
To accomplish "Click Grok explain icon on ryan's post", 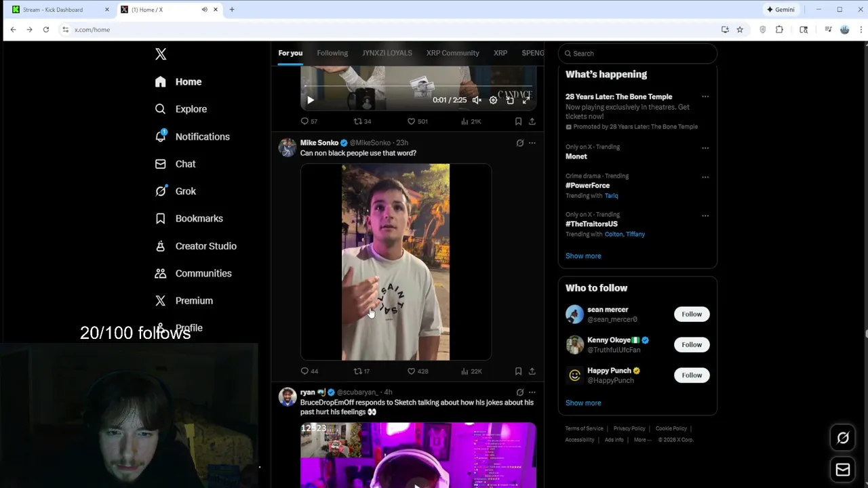I will [x=520, y=392].
